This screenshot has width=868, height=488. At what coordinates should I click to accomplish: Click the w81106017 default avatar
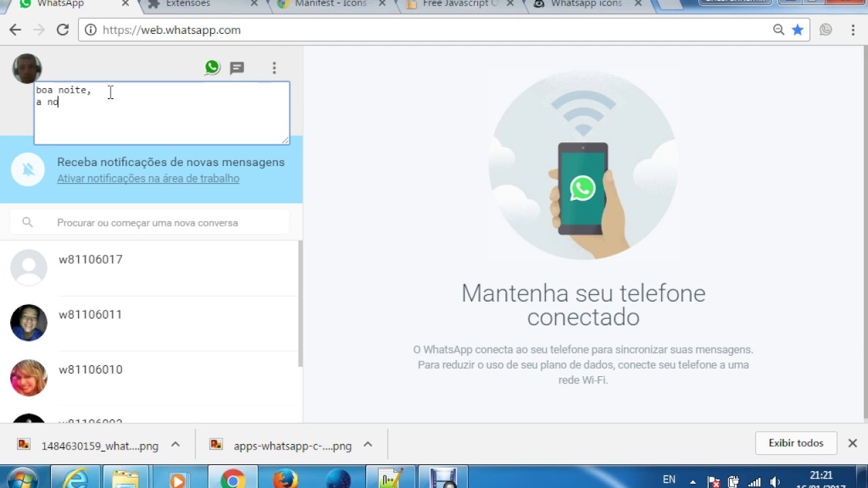(x=28, y=268)
